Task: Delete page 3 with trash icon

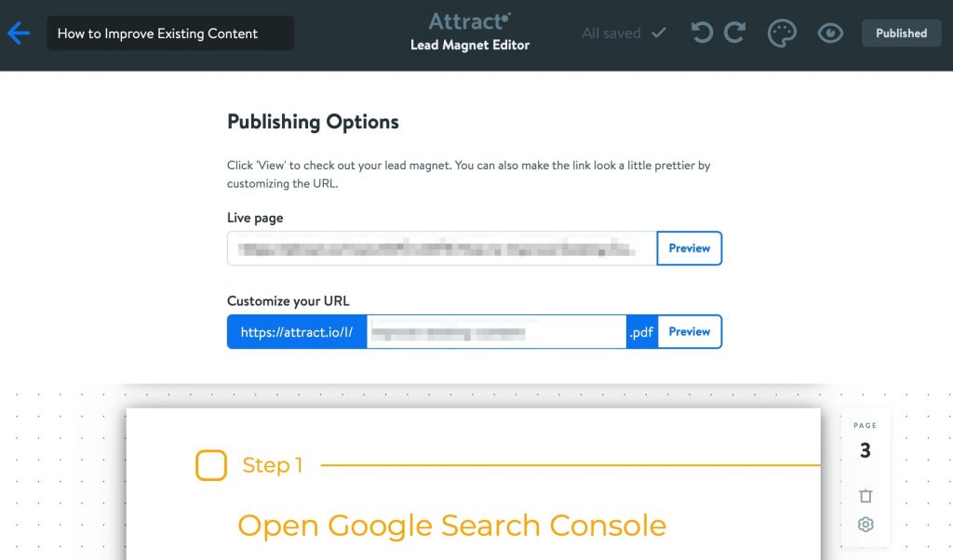Action: coord(866,496)
